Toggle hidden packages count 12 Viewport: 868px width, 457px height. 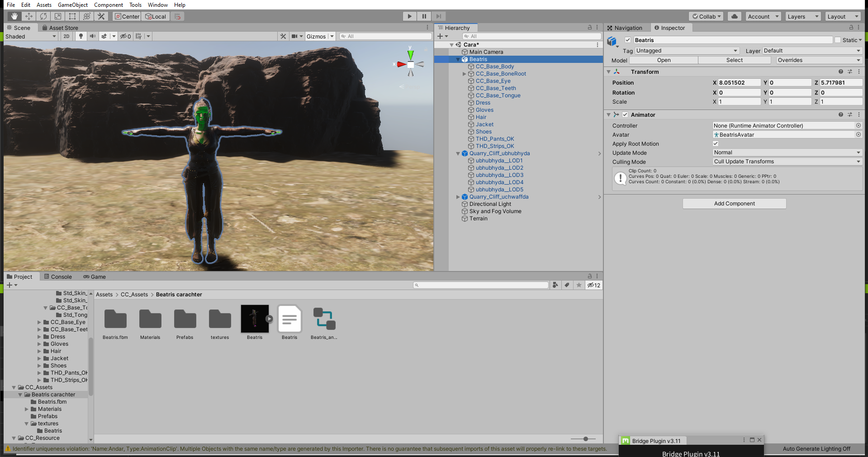(594, 285)
